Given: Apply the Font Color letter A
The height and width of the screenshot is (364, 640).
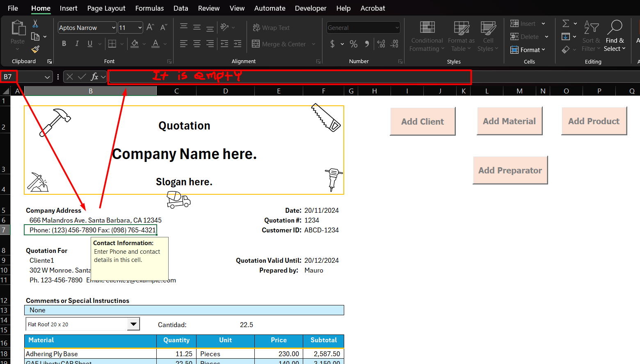Looking at the screenshot, I should (x=155, y=43).
